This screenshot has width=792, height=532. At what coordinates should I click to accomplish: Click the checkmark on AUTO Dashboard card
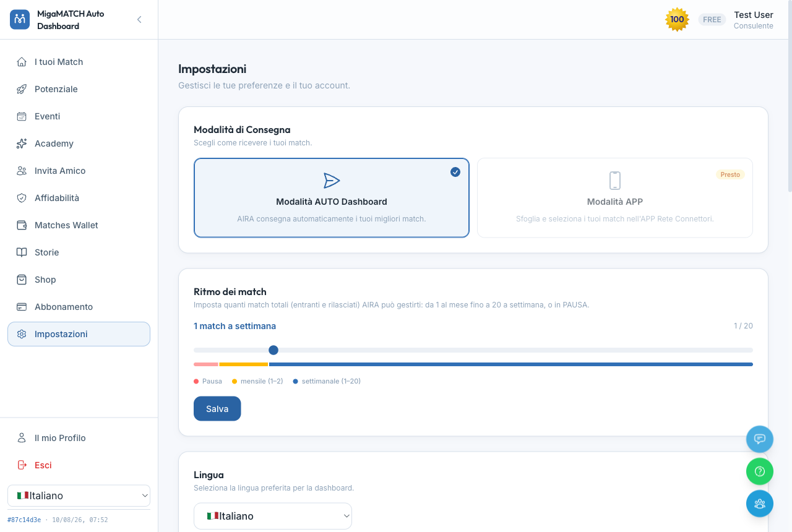pos(455,172)
